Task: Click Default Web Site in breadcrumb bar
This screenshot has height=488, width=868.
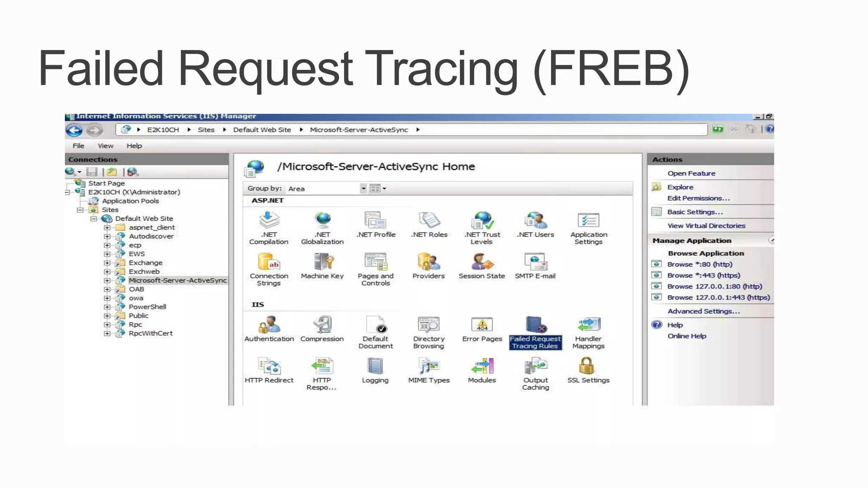Action: 262,130
